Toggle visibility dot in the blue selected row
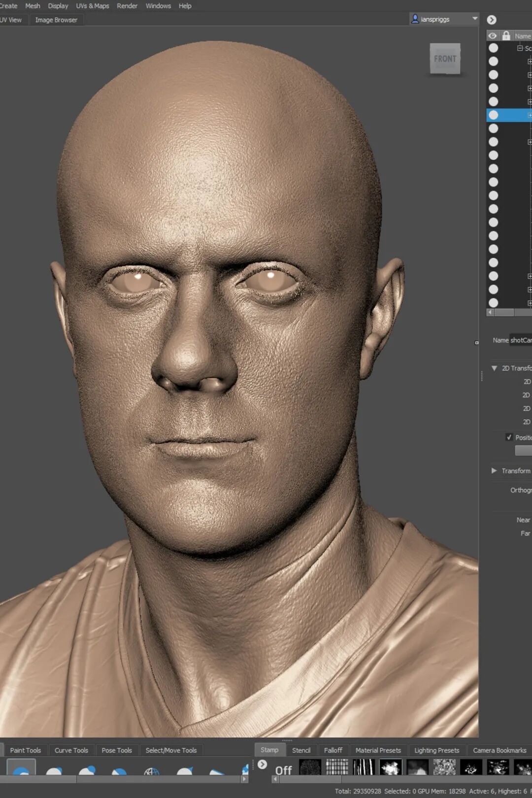532x798 pixels. [493, 115]
